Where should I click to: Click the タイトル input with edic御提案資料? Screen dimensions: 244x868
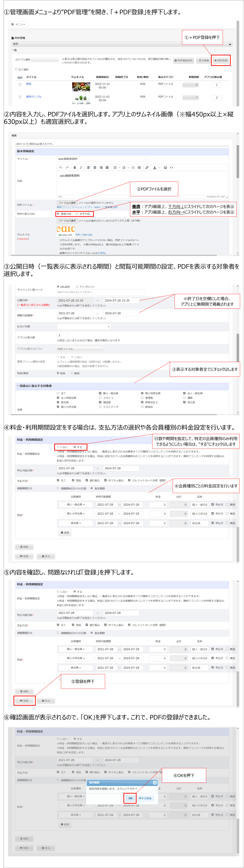pyautogui.click(x=101, y=159)
